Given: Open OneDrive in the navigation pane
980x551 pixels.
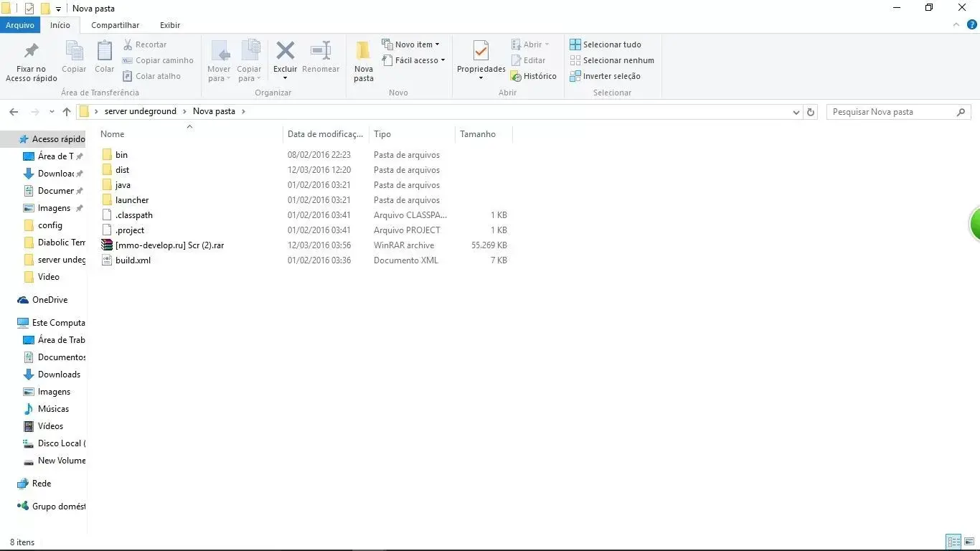Looking at the screenshot, I should [x=43, y=300].
